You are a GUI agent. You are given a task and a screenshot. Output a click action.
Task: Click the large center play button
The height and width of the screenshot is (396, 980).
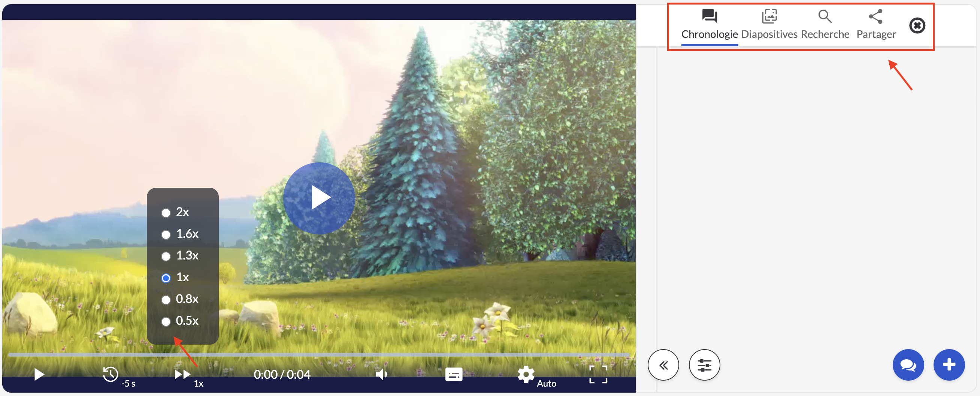(319, 198)
